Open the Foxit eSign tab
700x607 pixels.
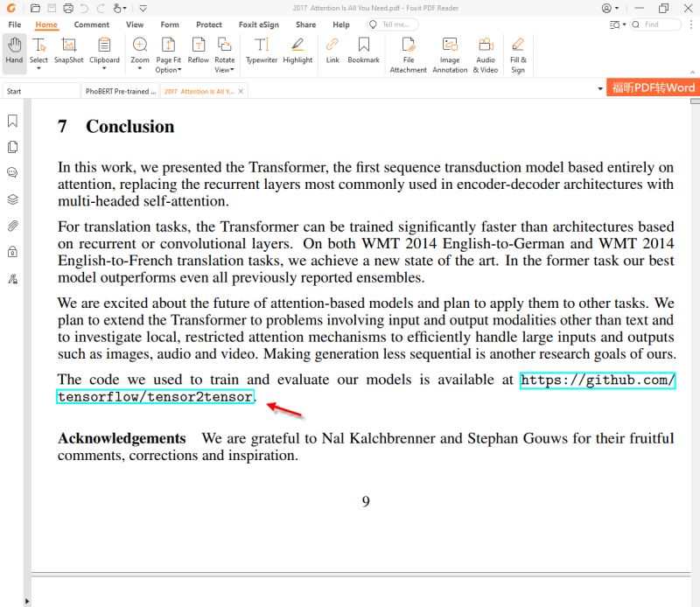click(x=258, y=24)
